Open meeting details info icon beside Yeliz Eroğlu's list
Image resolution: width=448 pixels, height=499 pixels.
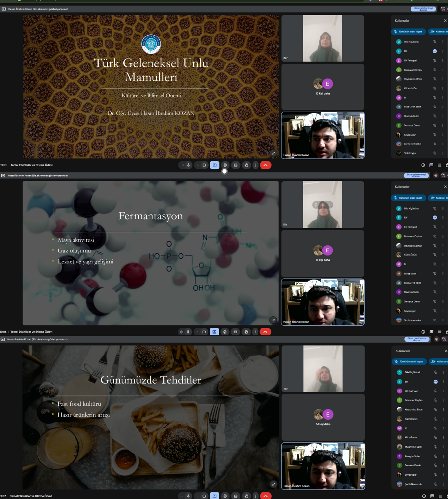click(423, 165)
